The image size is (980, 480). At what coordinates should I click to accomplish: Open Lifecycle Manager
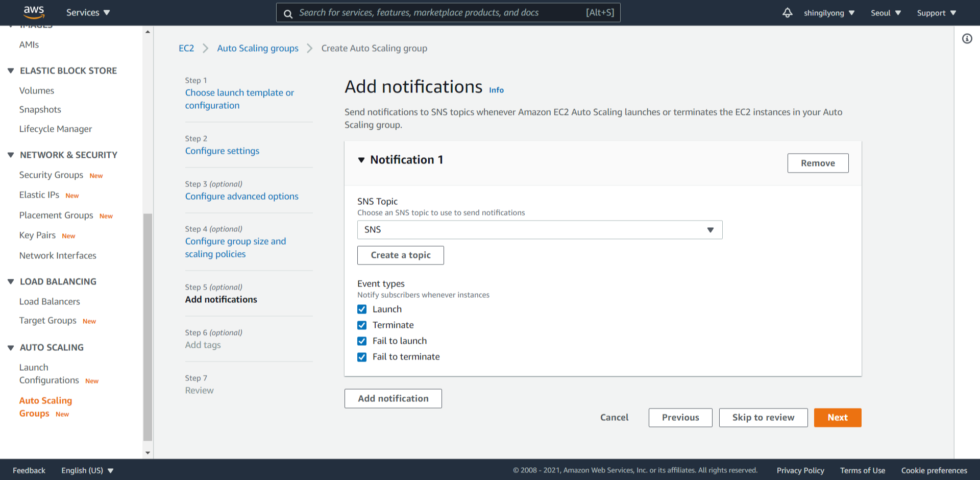(x=56, y=129)
